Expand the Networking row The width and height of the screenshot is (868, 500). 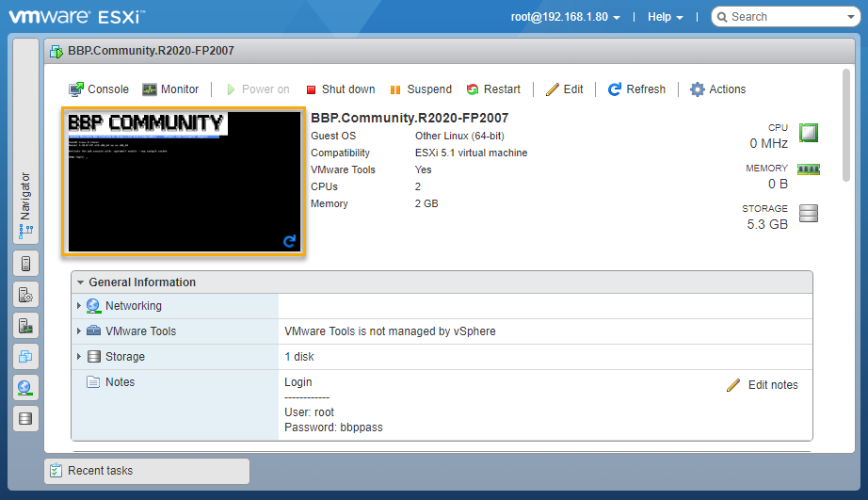tap(78, 306)
